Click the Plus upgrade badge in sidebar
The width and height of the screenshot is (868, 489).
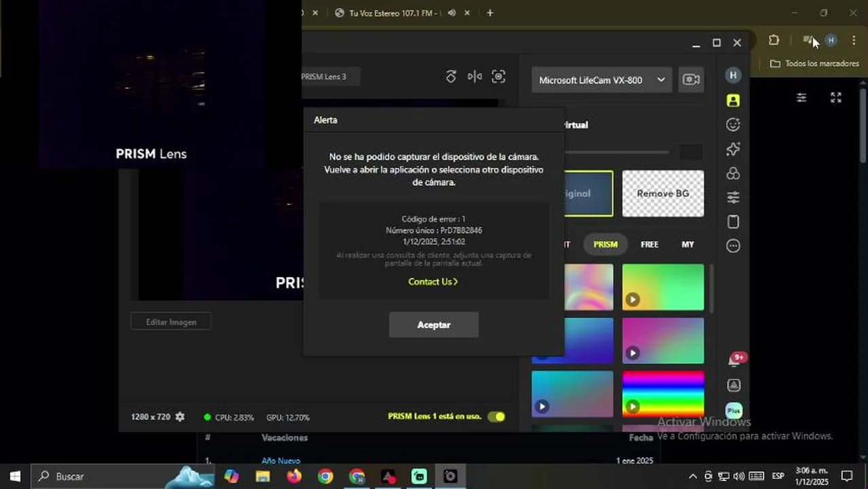pyautogui.click(x=734, y=410)
